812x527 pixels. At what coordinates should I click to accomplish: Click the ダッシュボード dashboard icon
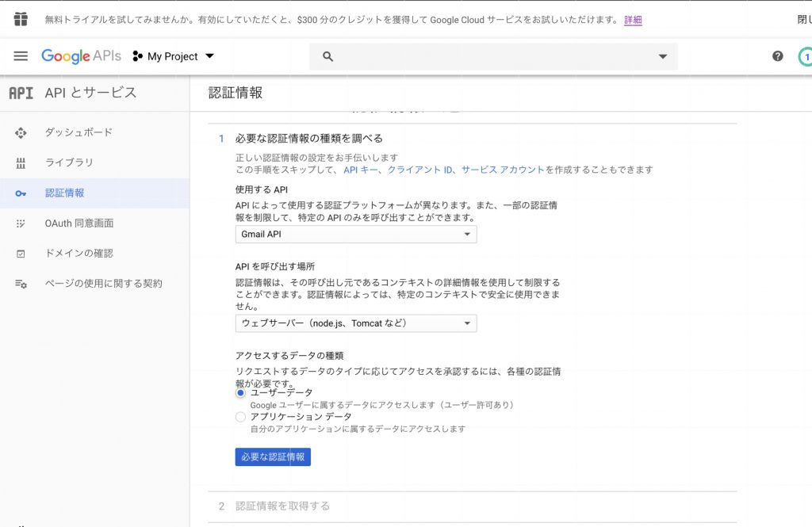(x=21, y=133)
